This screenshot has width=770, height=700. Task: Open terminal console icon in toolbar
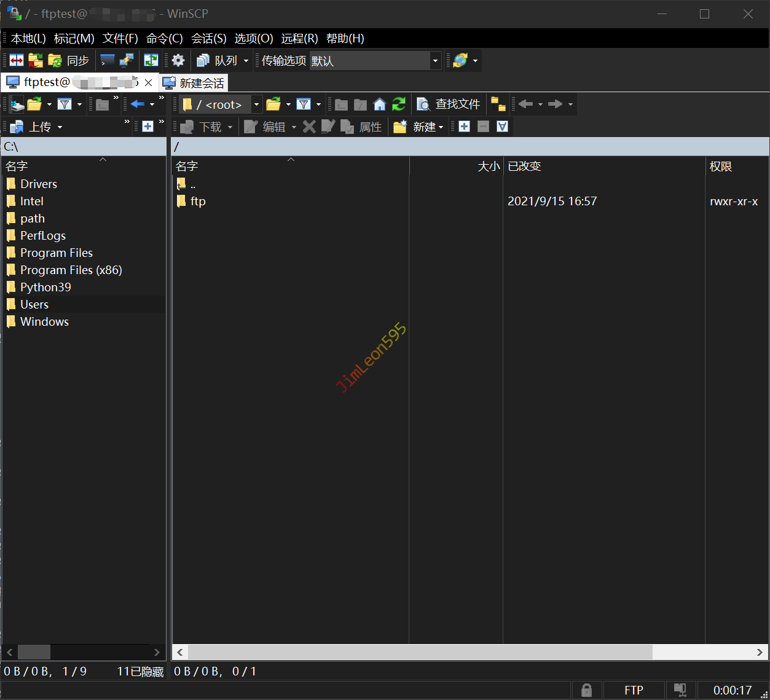(x=108, y=60)
